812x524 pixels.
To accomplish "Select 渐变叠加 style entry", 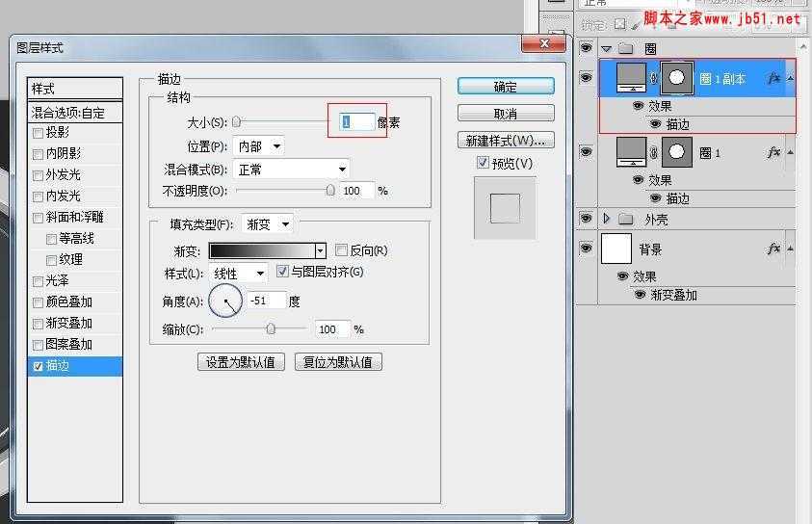I will point(75,324).
